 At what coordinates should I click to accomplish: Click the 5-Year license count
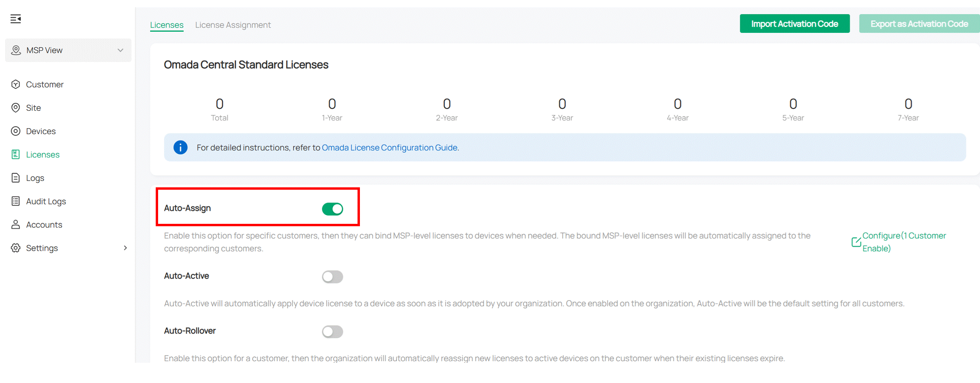tap(793, 104)
